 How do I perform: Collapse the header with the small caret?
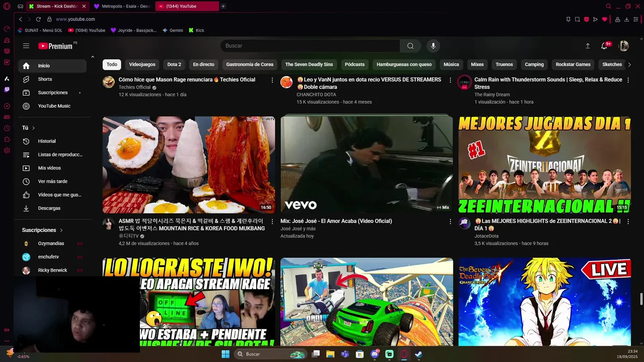93,57
